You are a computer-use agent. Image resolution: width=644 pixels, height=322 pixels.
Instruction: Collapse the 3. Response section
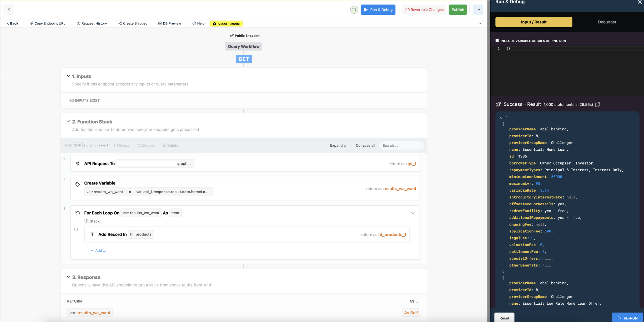[x=68, y=277]
